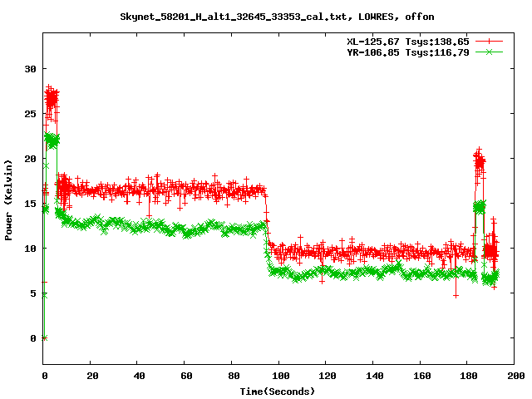Click y-axis tick label 20
Image resolution: width=532 pixels, height=399 pixels.
coord(30,159)
